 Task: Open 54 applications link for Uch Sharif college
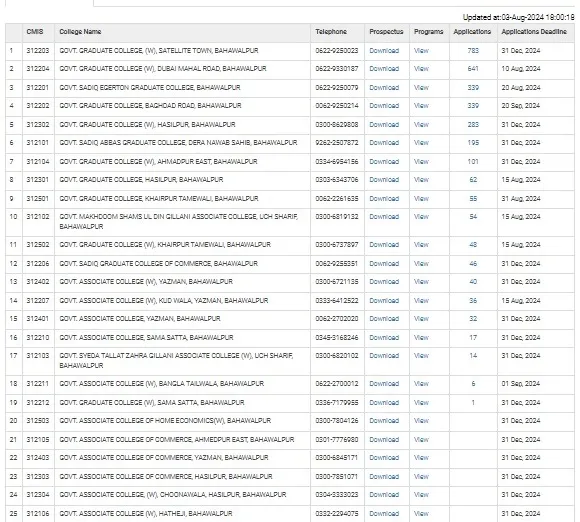473,217
